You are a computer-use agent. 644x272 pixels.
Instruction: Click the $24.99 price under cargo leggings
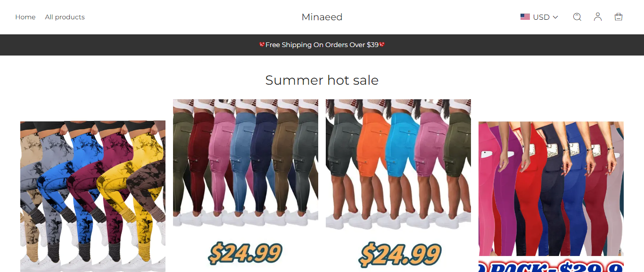pos(246,254)
